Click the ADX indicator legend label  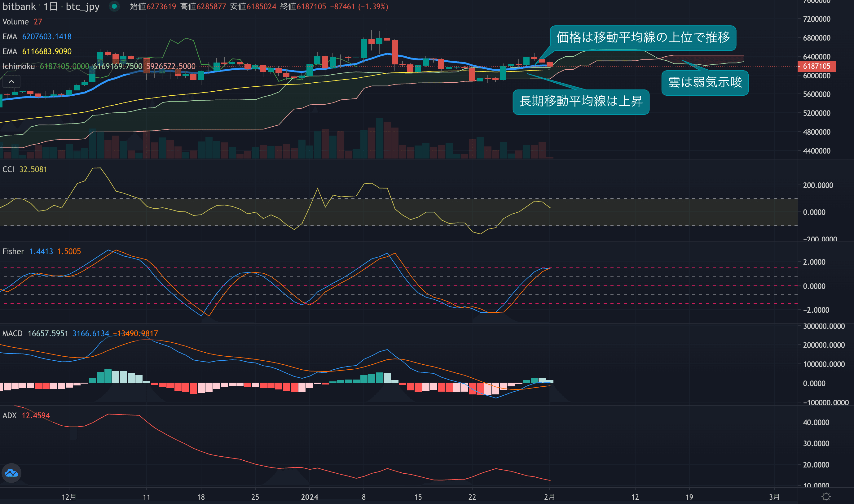(10, 416)
